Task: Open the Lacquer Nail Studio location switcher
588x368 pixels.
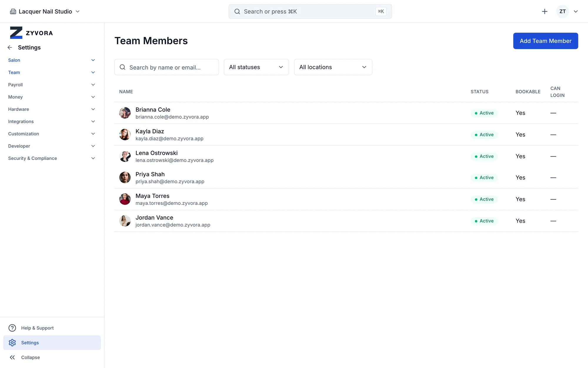Action: [x=45, y=11]
